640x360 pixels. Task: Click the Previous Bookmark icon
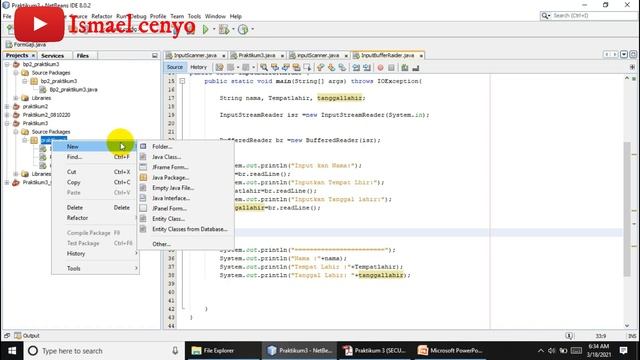320,67
